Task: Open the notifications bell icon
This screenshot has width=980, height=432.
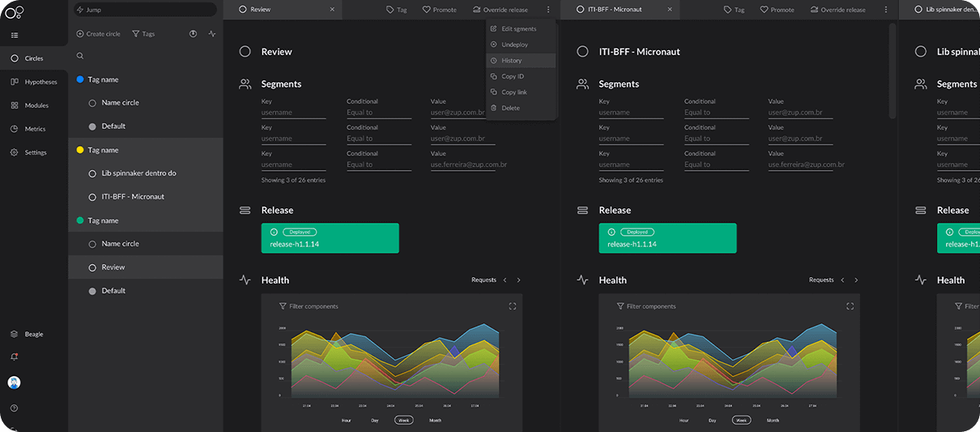Action: [x=15, y=357]
